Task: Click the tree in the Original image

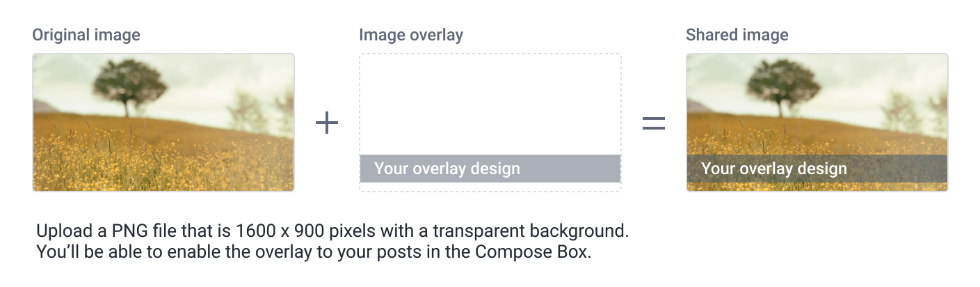Action: pos(129,85)
